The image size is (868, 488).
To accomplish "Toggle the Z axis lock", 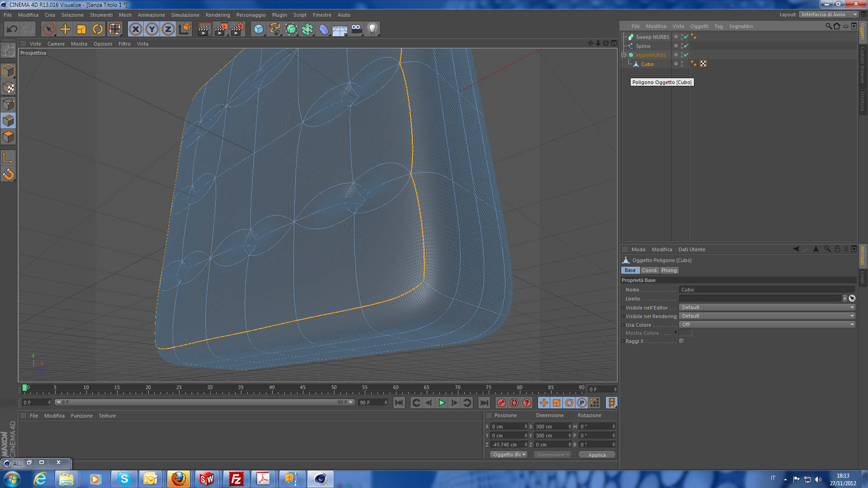I will coord(168,29).
